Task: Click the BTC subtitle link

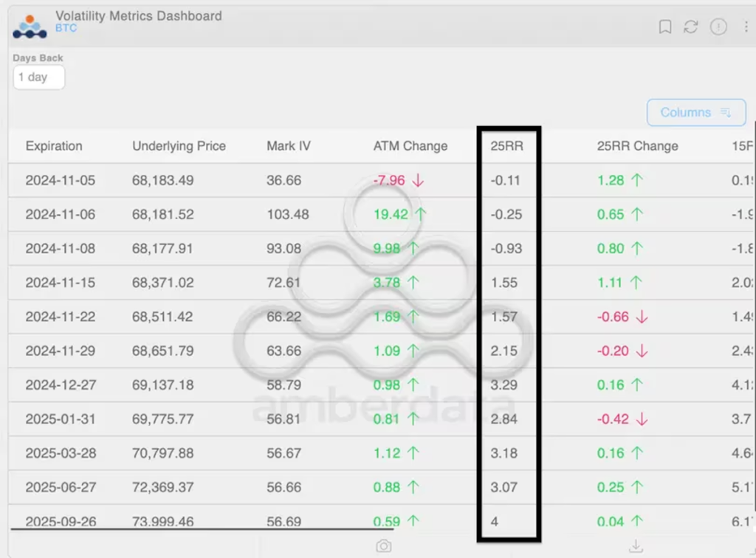Action: [66, 28]
